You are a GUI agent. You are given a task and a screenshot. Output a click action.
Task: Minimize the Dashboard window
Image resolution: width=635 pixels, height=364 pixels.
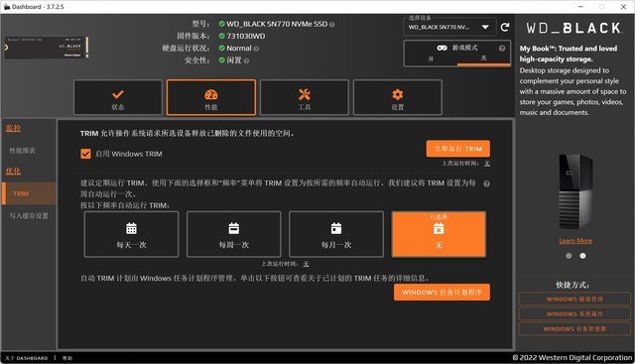580,7
